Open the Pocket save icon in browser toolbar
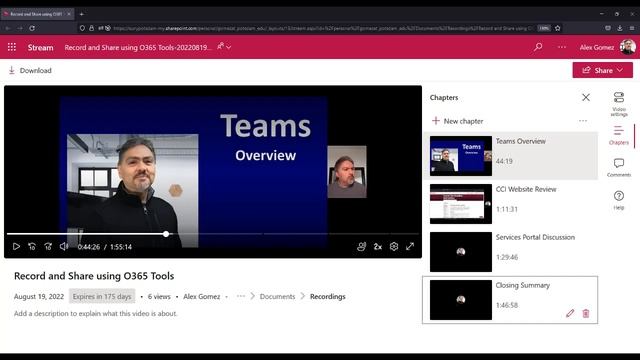The width and height of the screenshot is (640, 360). coord(608,28)
